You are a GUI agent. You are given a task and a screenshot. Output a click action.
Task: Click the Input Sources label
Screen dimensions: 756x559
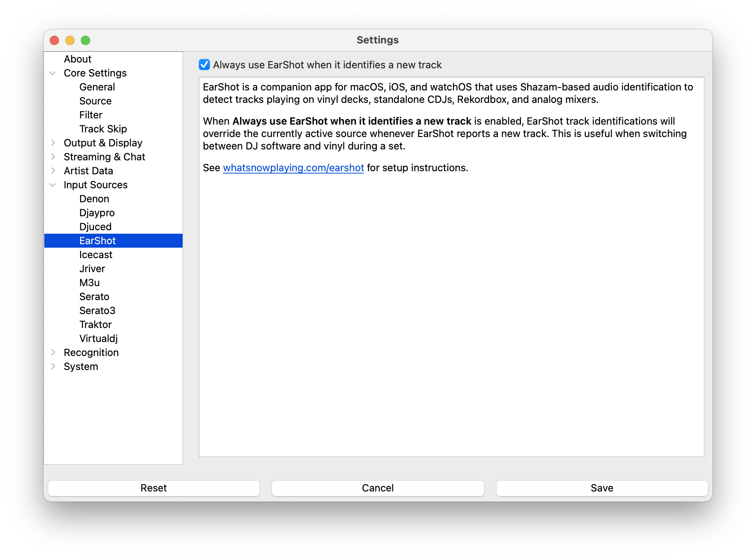pos(96,185)
